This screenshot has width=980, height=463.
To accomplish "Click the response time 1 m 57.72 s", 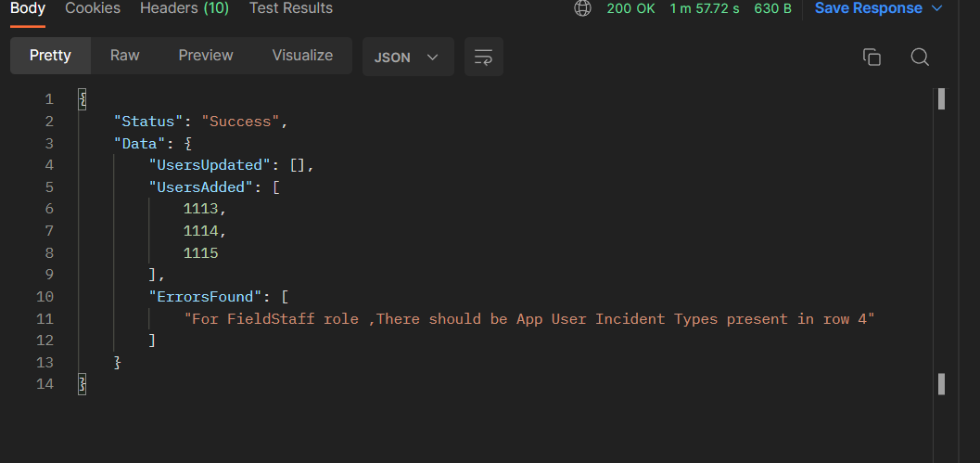I will (705, 8).
